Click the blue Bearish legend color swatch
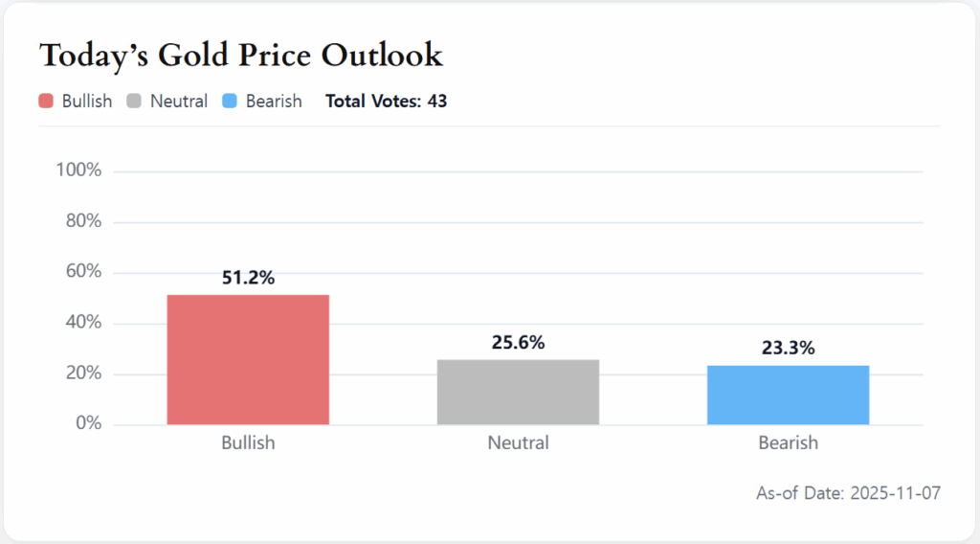The width and height of the screenshot is (980, 544). tap(230, 102)
